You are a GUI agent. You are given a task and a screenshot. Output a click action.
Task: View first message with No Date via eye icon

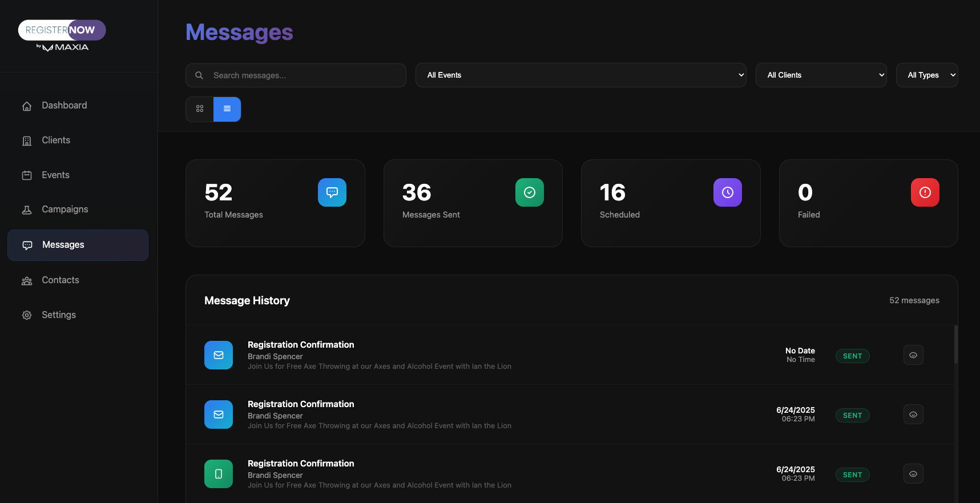coord(913,355)
